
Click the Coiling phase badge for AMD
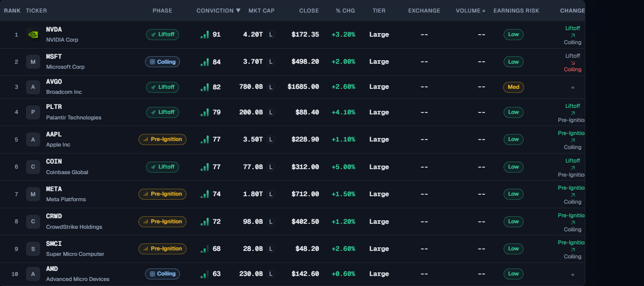pos(163,274)
